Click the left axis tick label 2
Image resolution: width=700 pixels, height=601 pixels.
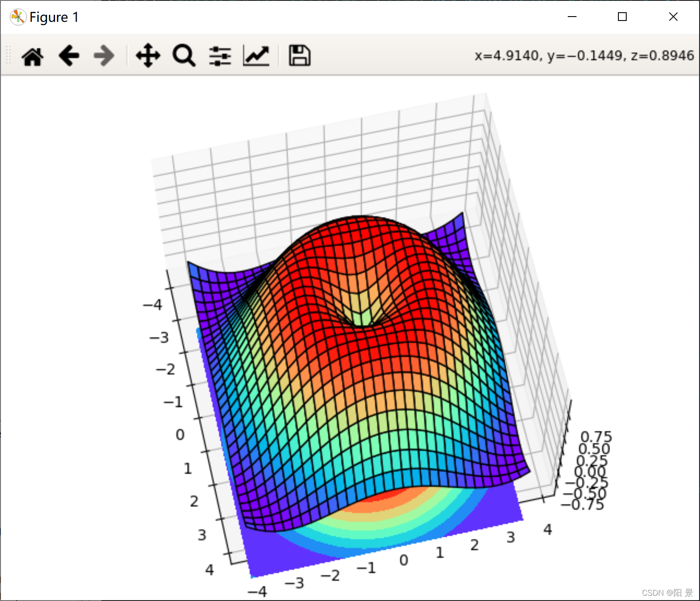tap(194, 501)
